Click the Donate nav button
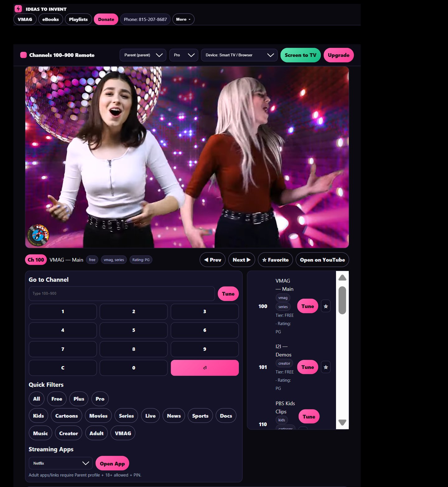 click(106, 19)
